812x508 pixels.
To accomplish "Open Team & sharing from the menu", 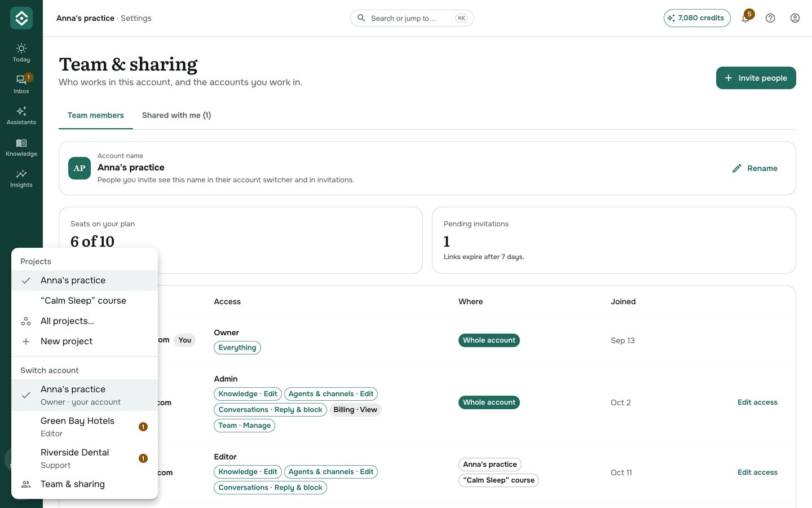I will (x=85, y=484).
